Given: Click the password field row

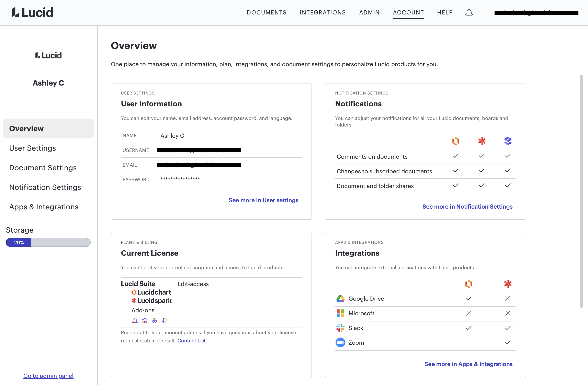Looking at the screenshot, I should 211,180.
